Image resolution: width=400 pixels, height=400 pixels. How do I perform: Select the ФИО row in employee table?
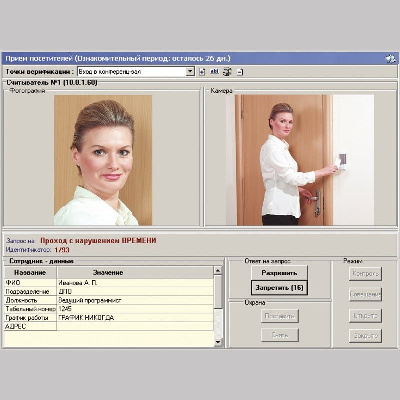pos(109,283)
